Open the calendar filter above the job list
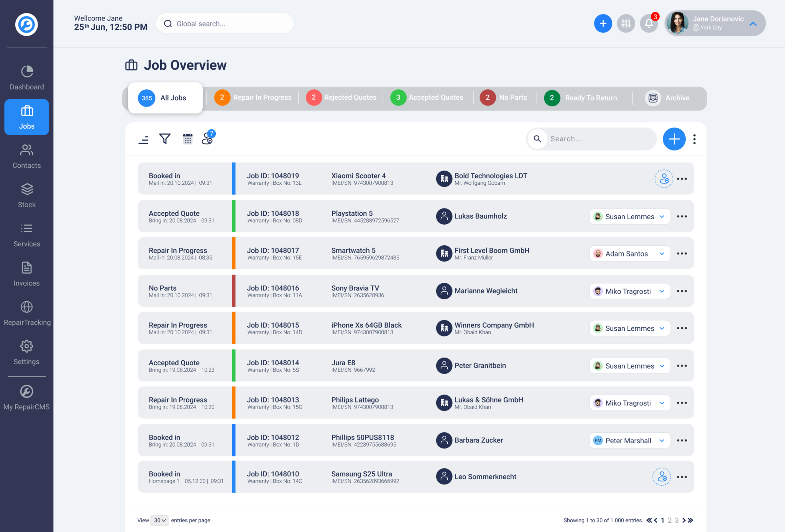785x532 pixels. 187,139
